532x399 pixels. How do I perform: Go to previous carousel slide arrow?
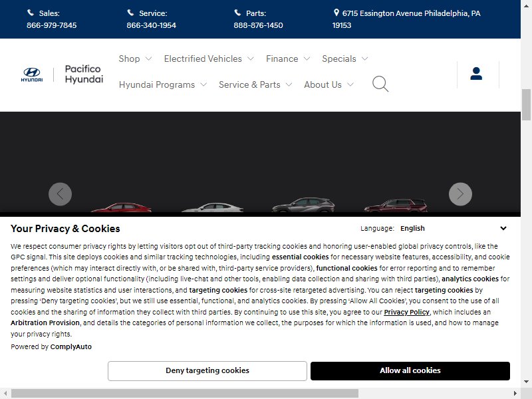[60, 194]
